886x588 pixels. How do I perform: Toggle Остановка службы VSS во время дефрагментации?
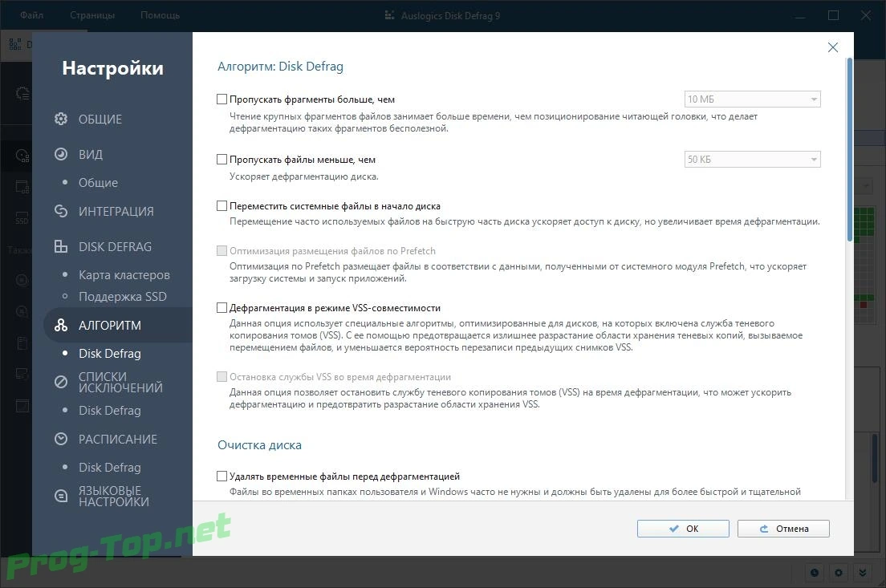[x=222, y=377]
